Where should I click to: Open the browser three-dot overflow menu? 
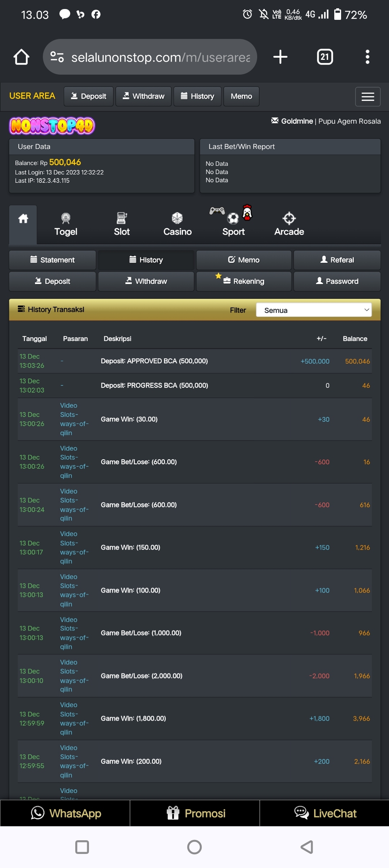point(367,57)
